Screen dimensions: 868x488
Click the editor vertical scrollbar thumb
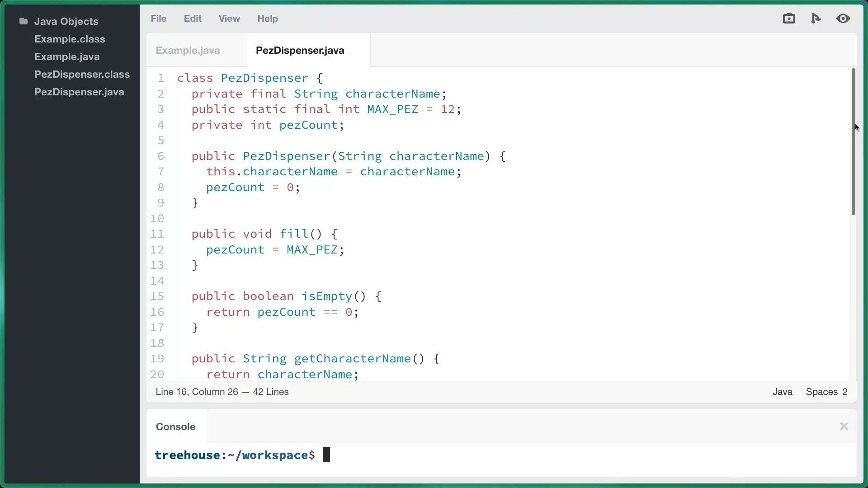point(853,141)
